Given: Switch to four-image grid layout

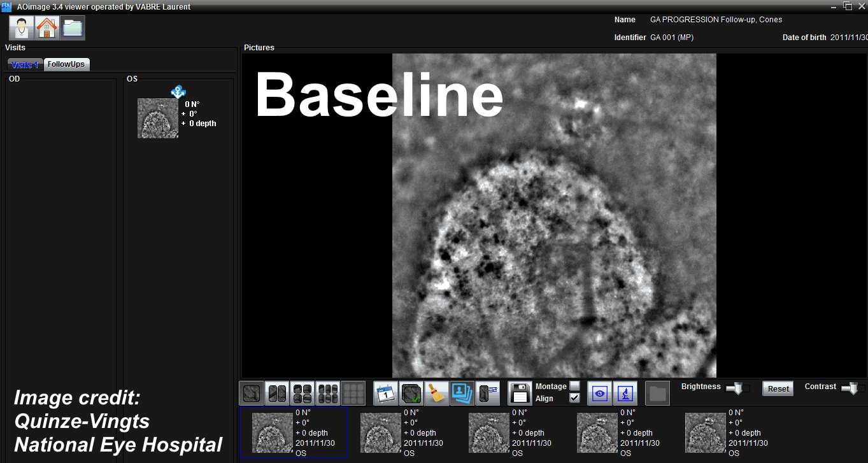Looking at the screenshot, I should 302,394.
